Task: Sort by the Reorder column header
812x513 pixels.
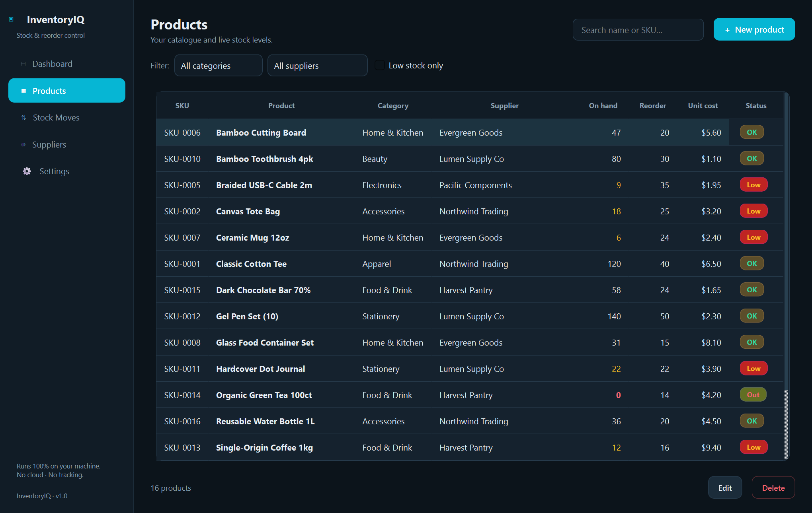Action: pyautogui.click(x=652, y=106)
